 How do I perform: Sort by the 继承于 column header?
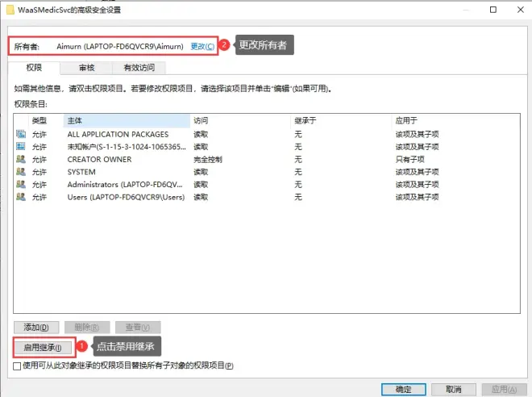(341, 120)
